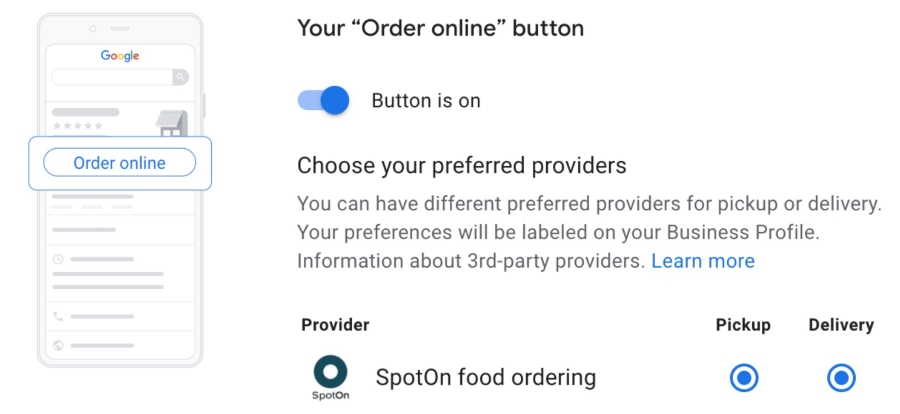Click the Google logo in phone mockup

120,56
